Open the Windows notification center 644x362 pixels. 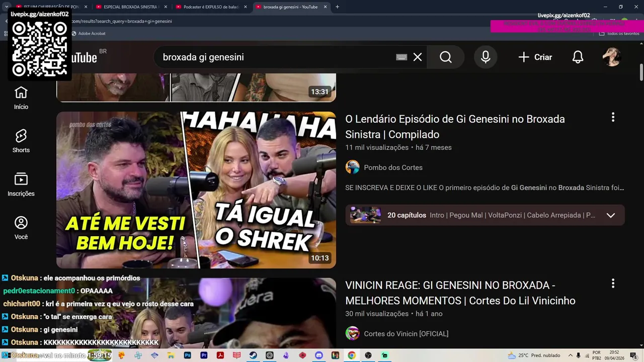tap(633, 355)
